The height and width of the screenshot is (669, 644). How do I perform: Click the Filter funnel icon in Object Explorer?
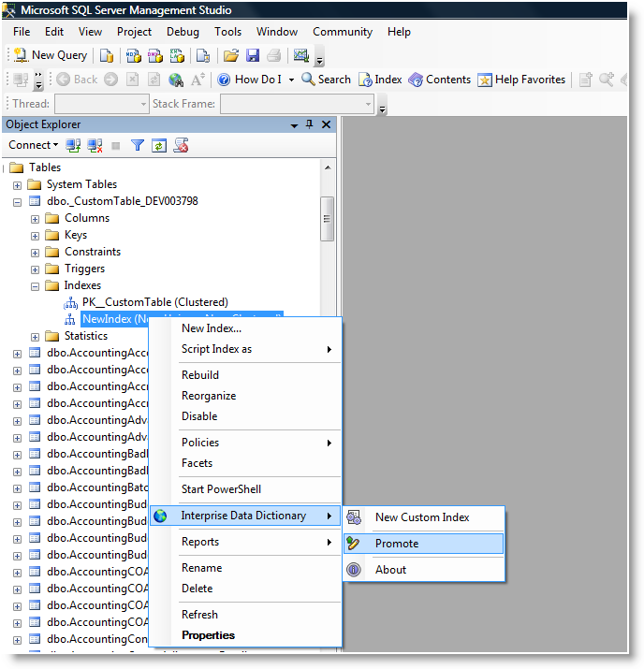tap(137, 145)
